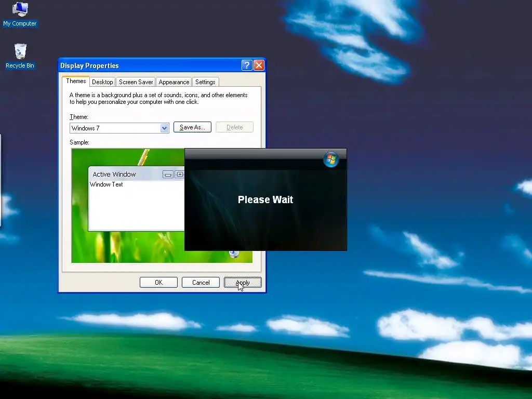Switch to the Themes tab
Image resolution: width=532 pixels, height=399 pixels.
coord(76,81)
